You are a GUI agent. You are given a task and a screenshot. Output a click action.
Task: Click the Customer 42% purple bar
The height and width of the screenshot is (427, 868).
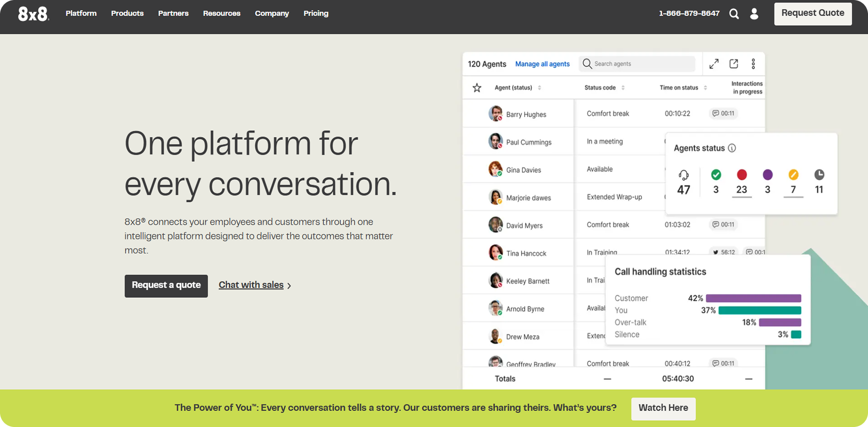click(x=753, y=298)
